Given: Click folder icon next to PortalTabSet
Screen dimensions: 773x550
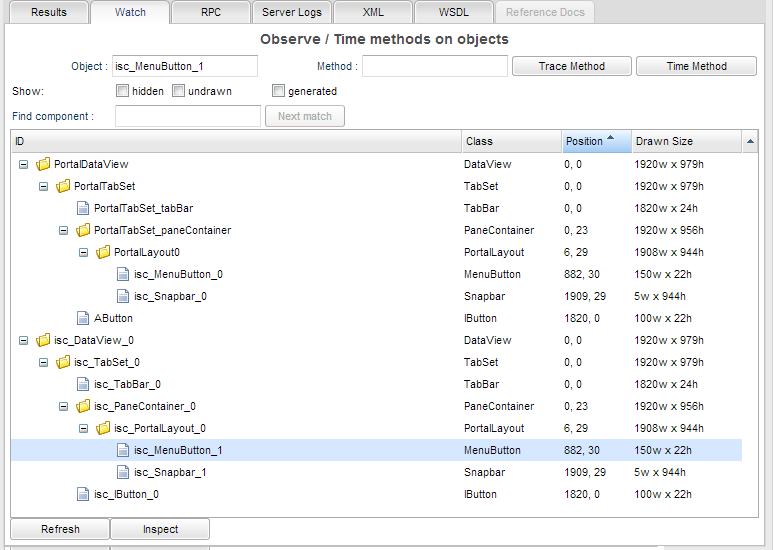Looking at the screenshot, I should 63,186.
